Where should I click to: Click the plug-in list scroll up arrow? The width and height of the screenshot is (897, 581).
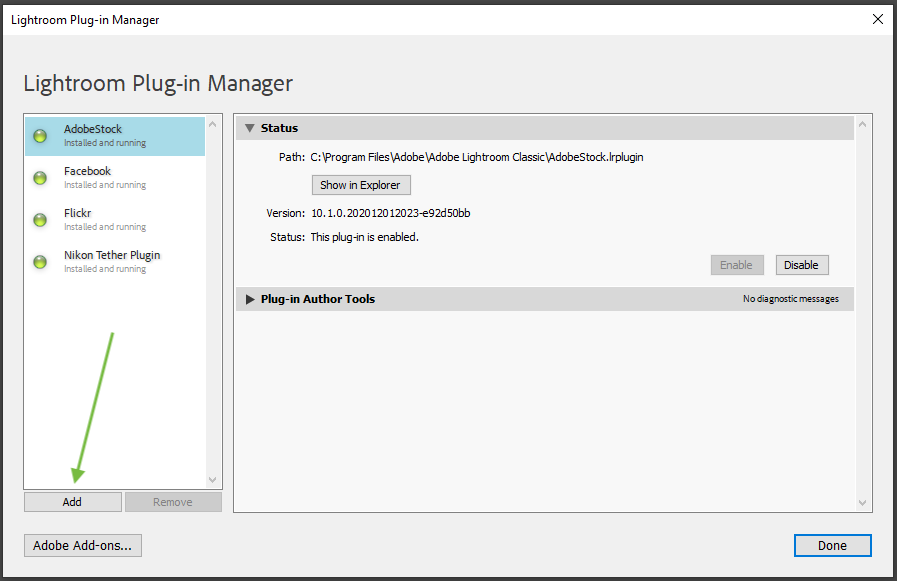coord(212,124)
